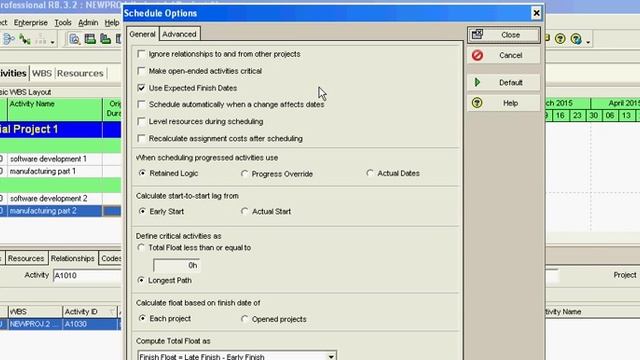Click the green table layout icon in toolbar

(90, 39)
